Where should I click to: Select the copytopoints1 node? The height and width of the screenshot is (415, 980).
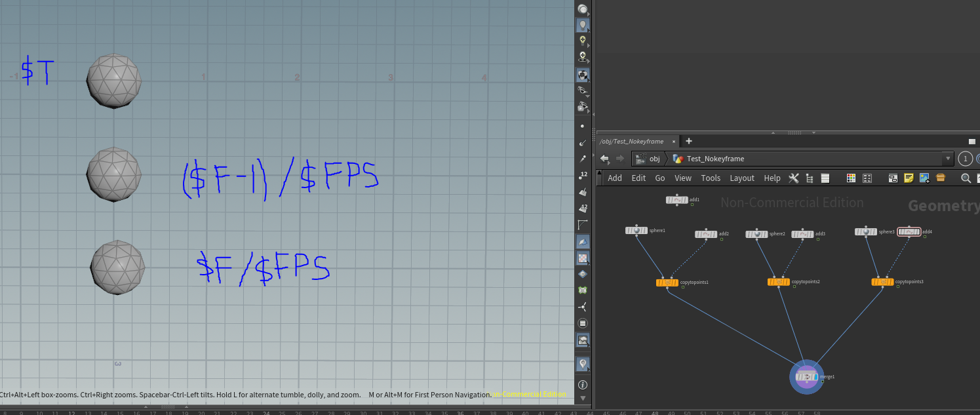tap(667, 283)
